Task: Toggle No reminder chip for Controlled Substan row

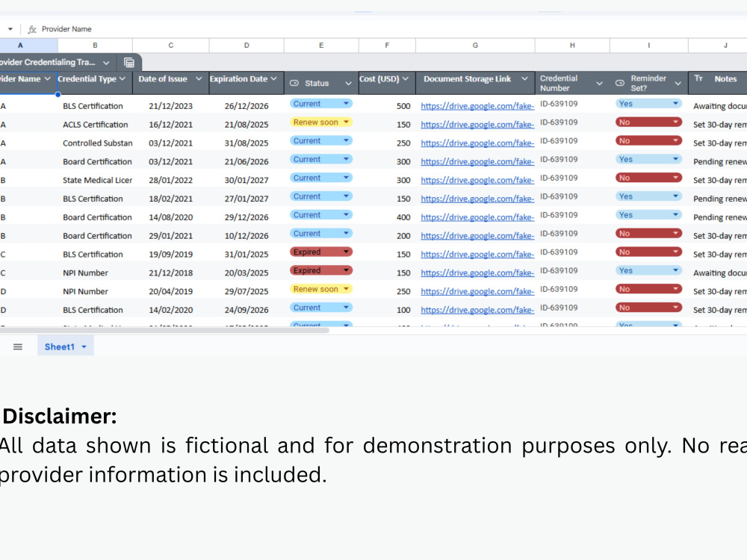Action: coord(649,141)
